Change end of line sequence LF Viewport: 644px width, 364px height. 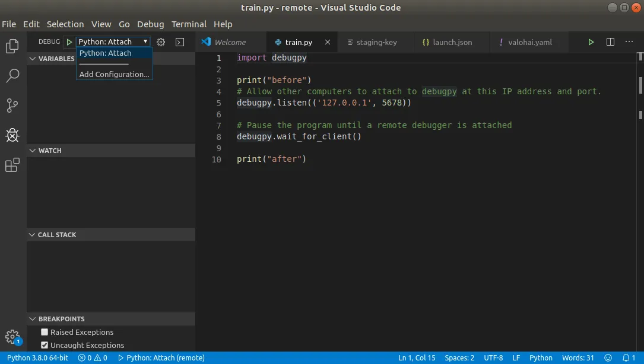click(516, 358)
